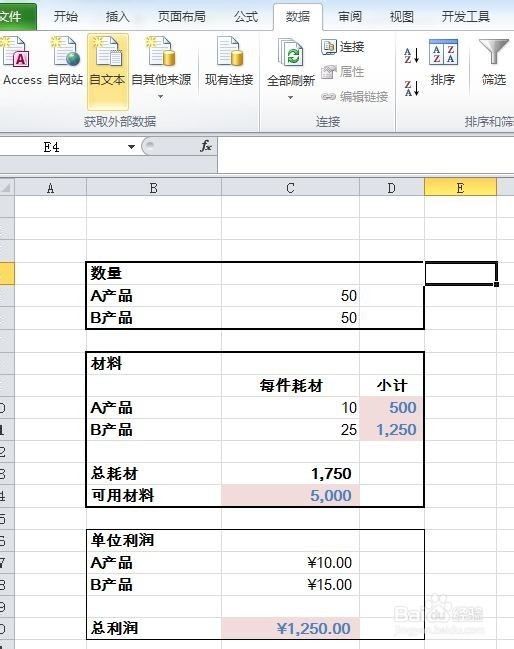Viewport: 514px width, 649px height.
Task: Import data from Access
Action: [x=19, y=61]
